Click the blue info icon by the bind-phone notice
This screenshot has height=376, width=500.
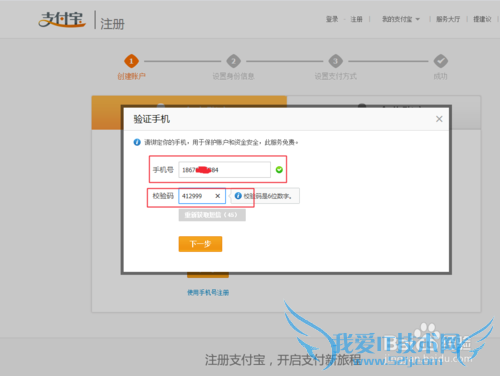pos(137,142)
